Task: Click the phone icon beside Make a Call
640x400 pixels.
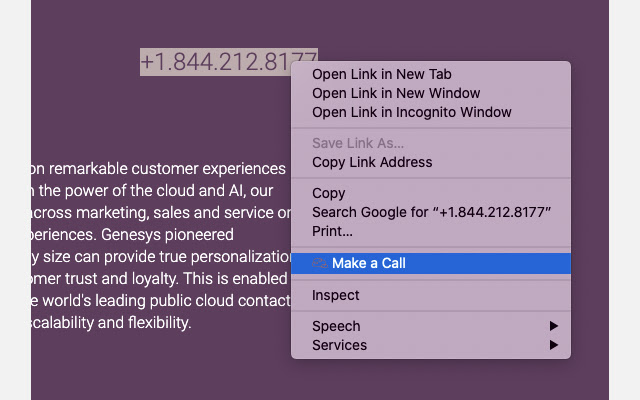Action: pos(319,263)
